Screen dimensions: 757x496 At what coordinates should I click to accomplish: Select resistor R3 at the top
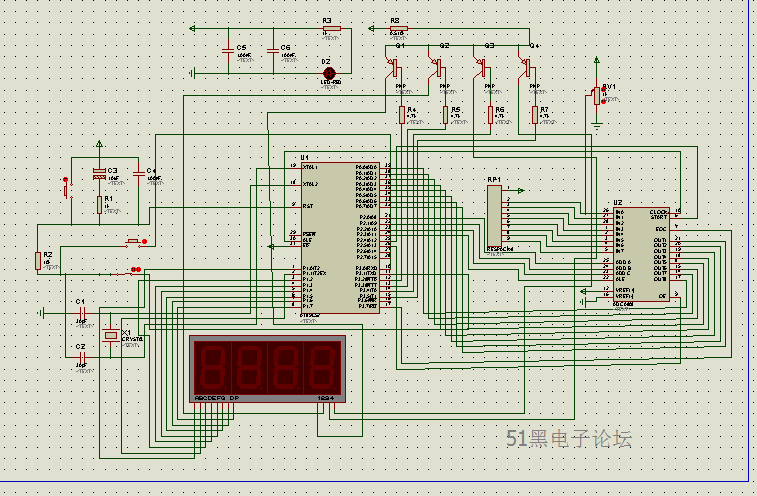[332, 28]
